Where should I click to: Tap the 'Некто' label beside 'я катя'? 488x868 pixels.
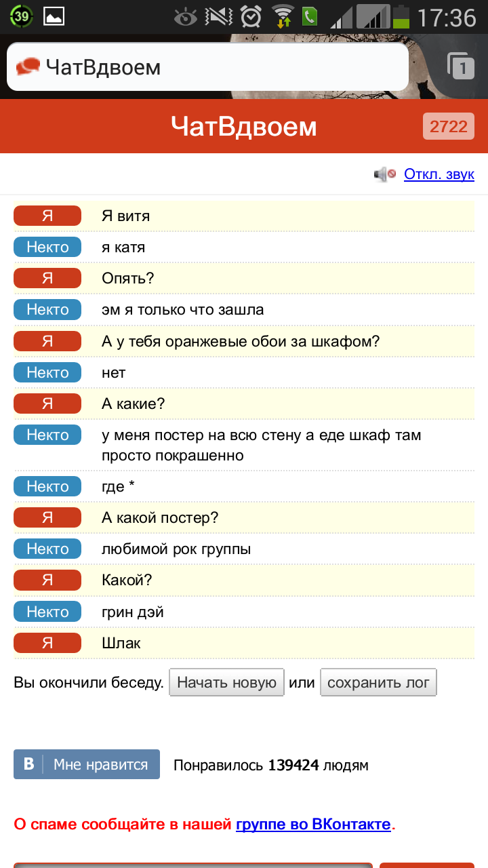point(47,248)
